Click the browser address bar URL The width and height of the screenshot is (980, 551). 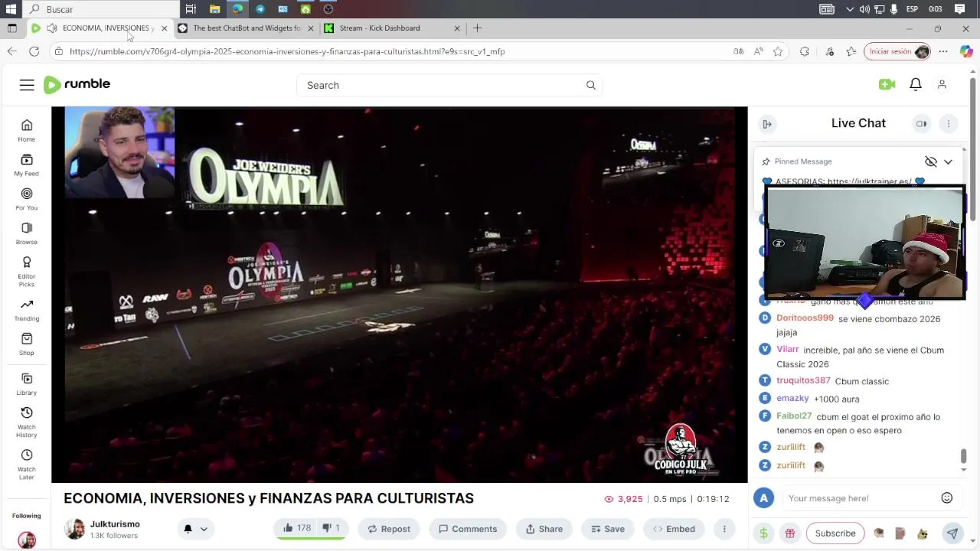(287, 51)
